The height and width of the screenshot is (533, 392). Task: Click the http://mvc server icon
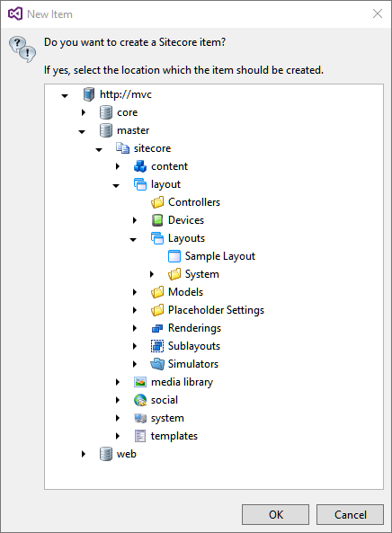(x=89, y=94)
